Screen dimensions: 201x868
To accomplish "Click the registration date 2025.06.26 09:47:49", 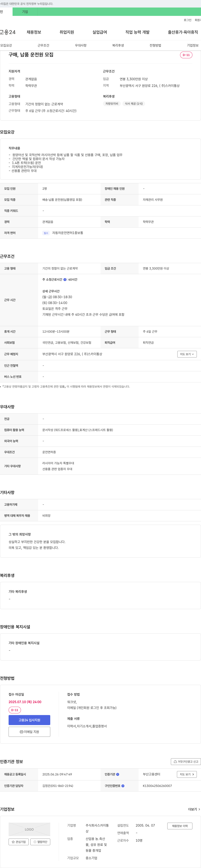I will coord(57,775).
